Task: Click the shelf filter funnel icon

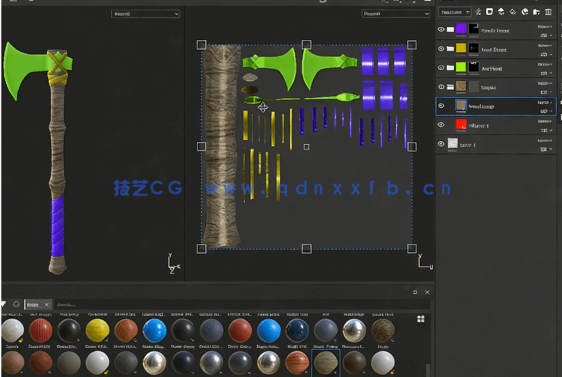Action: pos(4,304)
